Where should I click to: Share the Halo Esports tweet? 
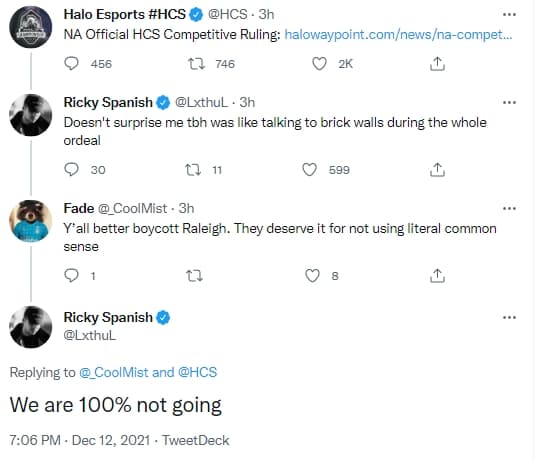(437, 63)
